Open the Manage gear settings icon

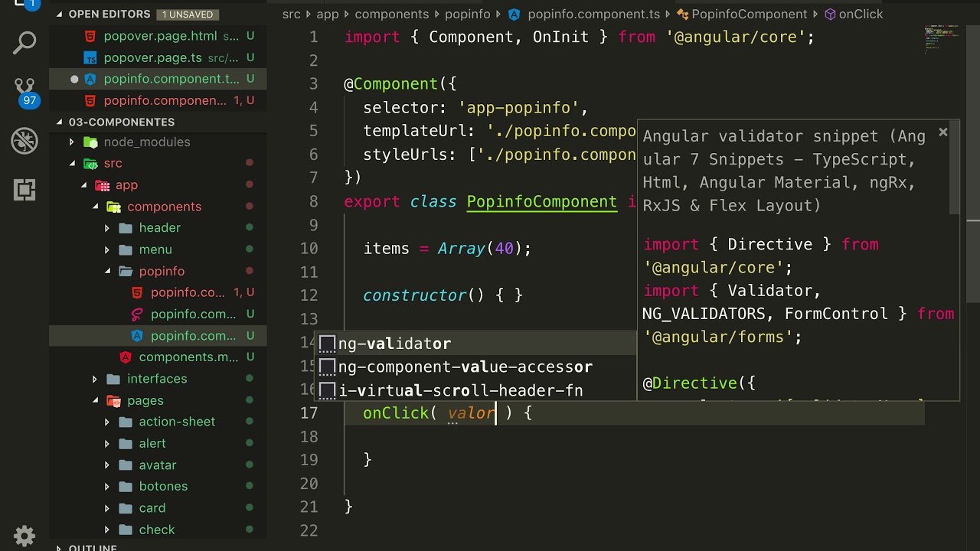pos(24,535)
